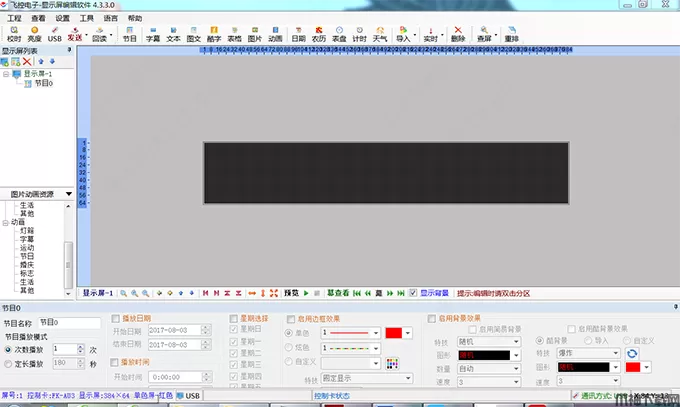Toggle the 显示背景 checkbox

point(414,293)
